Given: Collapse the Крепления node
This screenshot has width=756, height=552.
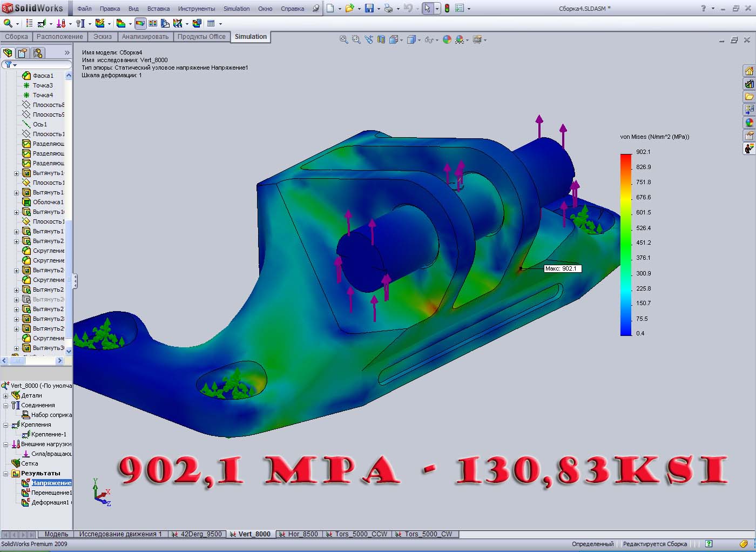Looking at the screenshot, I should [x=6, y=425].
